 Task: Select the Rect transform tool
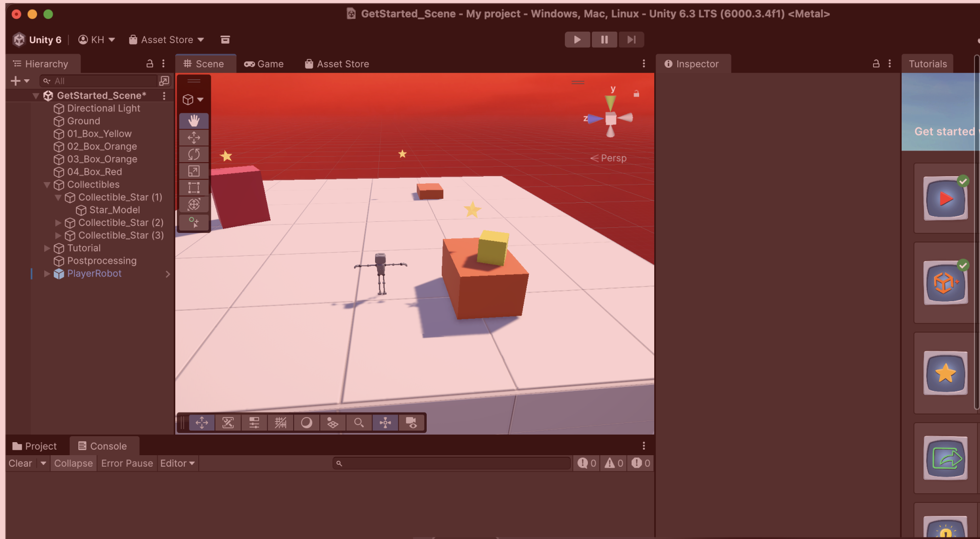(x=193, y=187)
